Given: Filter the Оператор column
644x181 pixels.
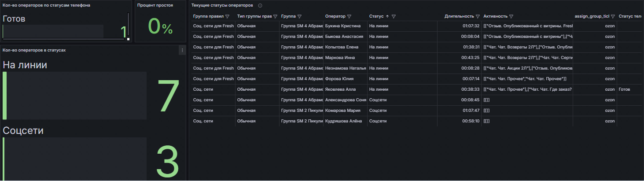Looking at the screenshot, I should pyautogui.click(x=349, y=16).
